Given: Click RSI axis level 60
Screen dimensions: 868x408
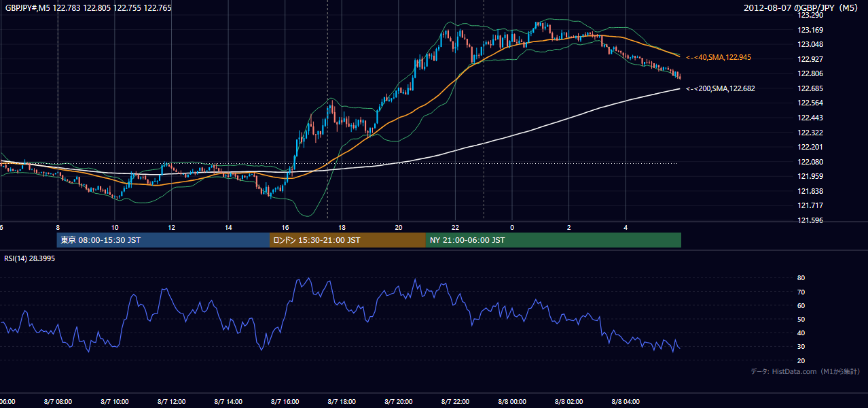Looking at the screenshot, I should (801, 305).
